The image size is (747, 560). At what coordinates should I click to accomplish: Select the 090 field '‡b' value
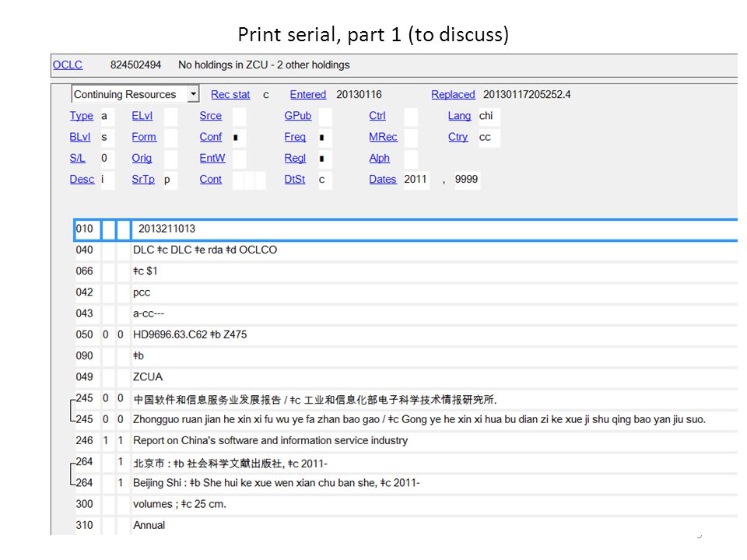click(x=139, y=355)
